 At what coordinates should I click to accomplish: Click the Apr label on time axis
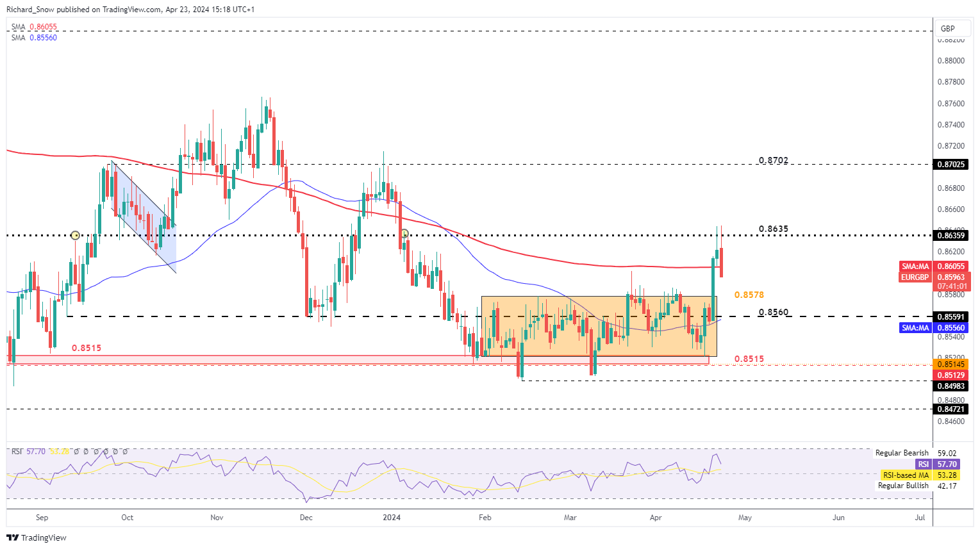click(x=656, y=518)
